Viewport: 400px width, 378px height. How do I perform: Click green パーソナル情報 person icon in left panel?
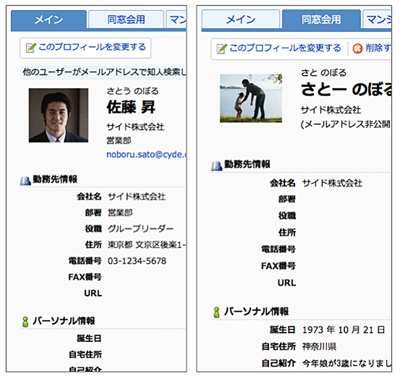[x=25, y=322]
